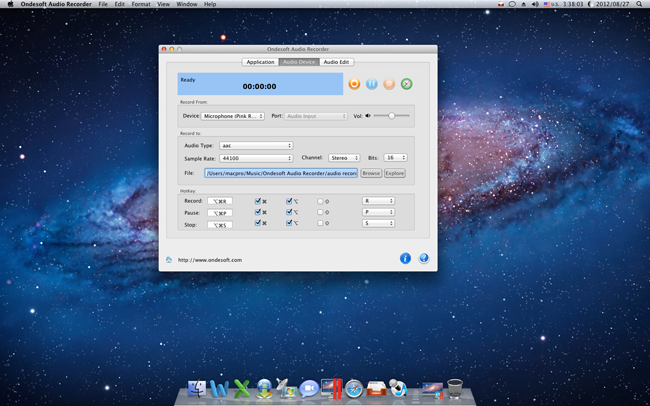The width and height of the screenshot is (650, 406).
Task: Launch Microsoft Excel from the dock
Action: click(242, 389)
